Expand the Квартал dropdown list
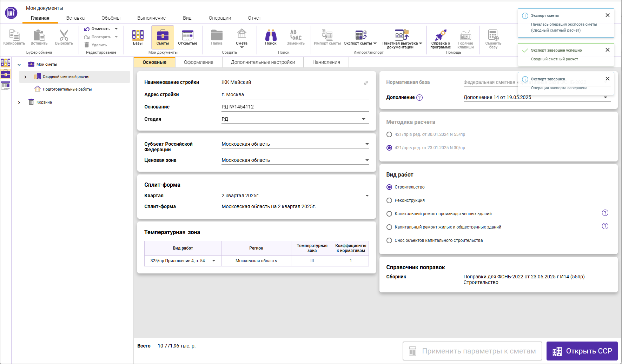This screenshot has width=622, height=364. pos(367,196)
